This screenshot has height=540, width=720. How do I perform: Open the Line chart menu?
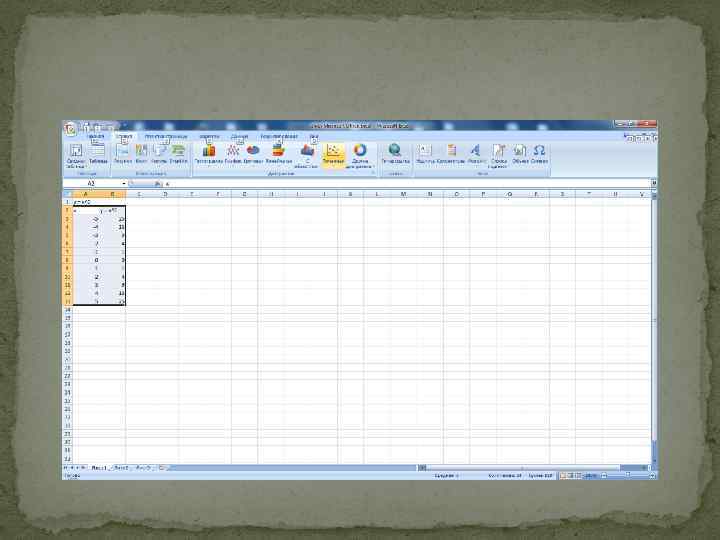point(233,154)
